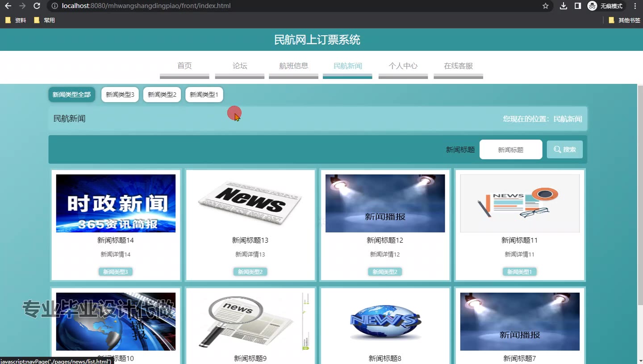This screenshot has height=364, width=643.
Task: View site information icon in address bar
Action: pos(54,6)
